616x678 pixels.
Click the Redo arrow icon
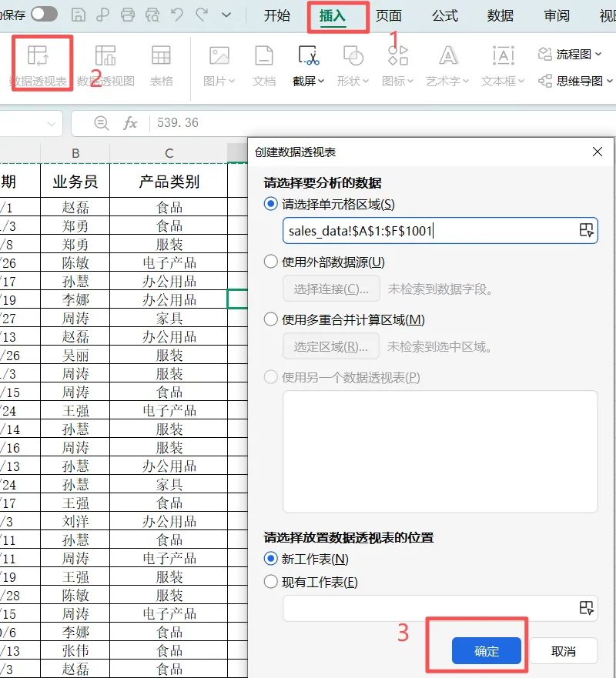tap(202, 15)
